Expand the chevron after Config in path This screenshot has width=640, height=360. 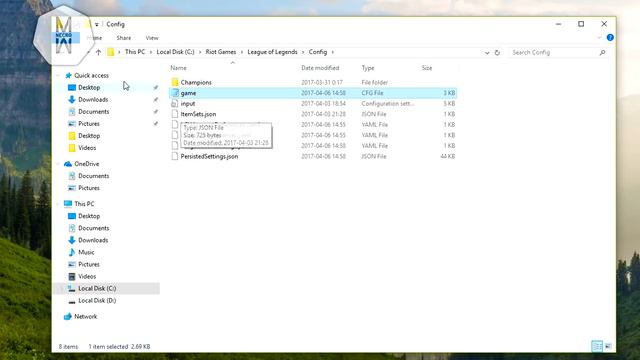coord(333,52)
